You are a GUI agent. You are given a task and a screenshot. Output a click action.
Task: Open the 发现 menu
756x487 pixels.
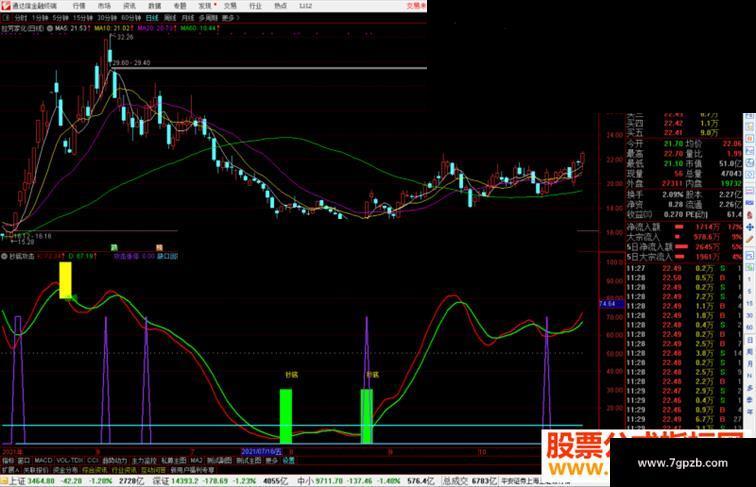[x=205, y=6]
